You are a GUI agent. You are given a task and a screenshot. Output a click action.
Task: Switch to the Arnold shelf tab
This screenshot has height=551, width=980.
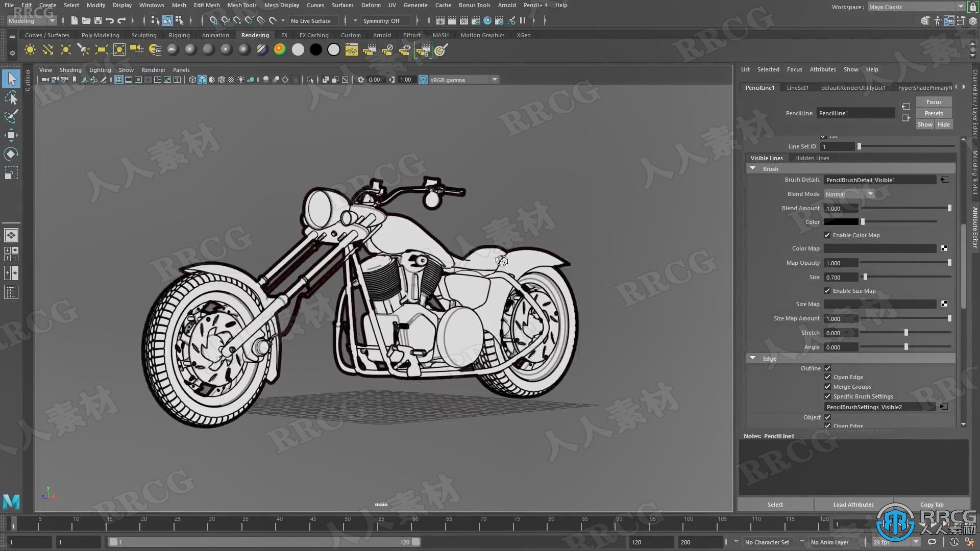382,35
